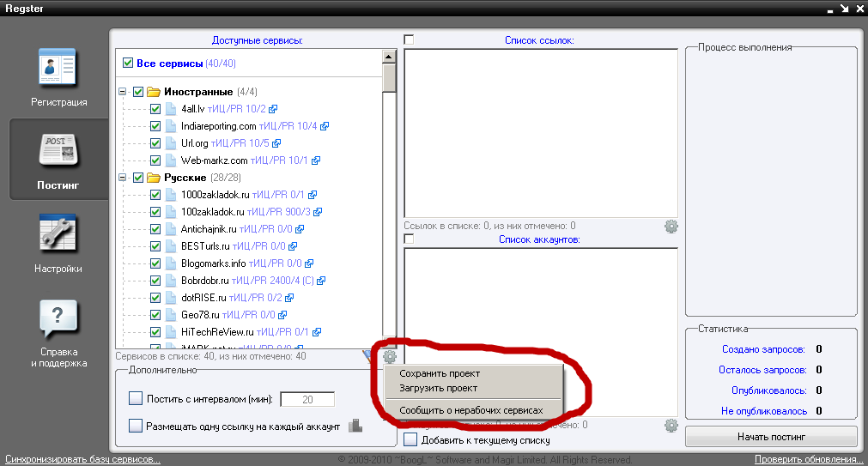
Task: Click the services list scrollbar thumb
Action: tap(389, 78)
